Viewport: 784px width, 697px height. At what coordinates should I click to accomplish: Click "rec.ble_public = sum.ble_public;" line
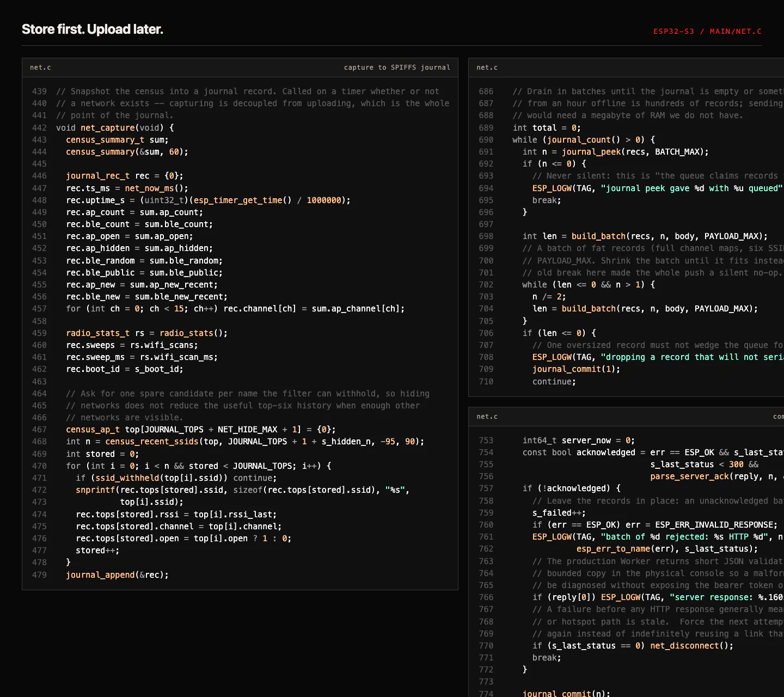point(144,273)
